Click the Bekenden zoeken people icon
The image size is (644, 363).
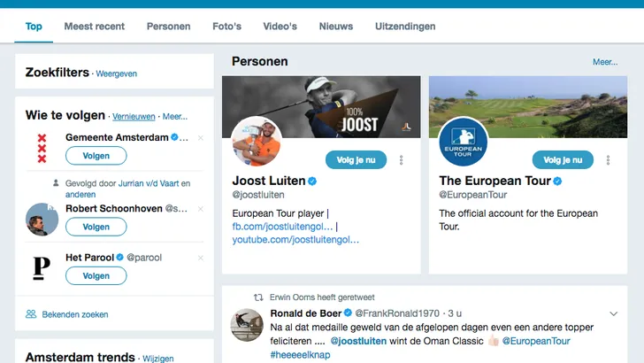pyautogui.click(x=31, y=314)
